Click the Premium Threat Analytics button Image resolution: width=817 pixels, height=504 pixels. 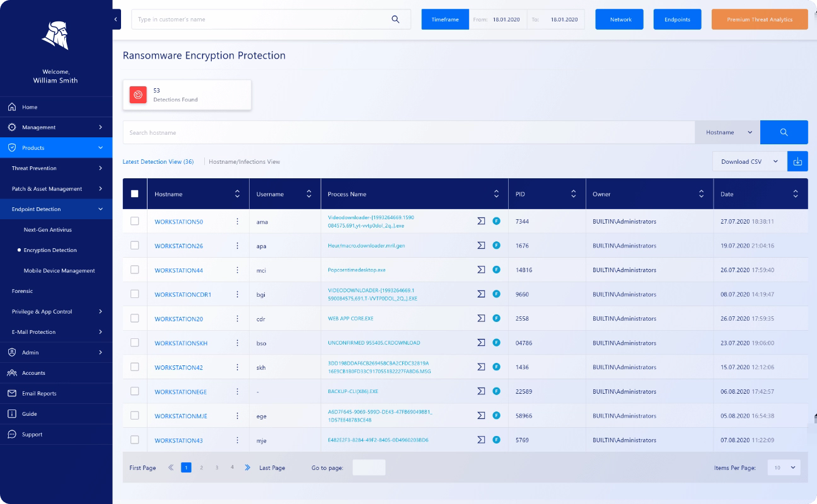(x=759, y=20)
